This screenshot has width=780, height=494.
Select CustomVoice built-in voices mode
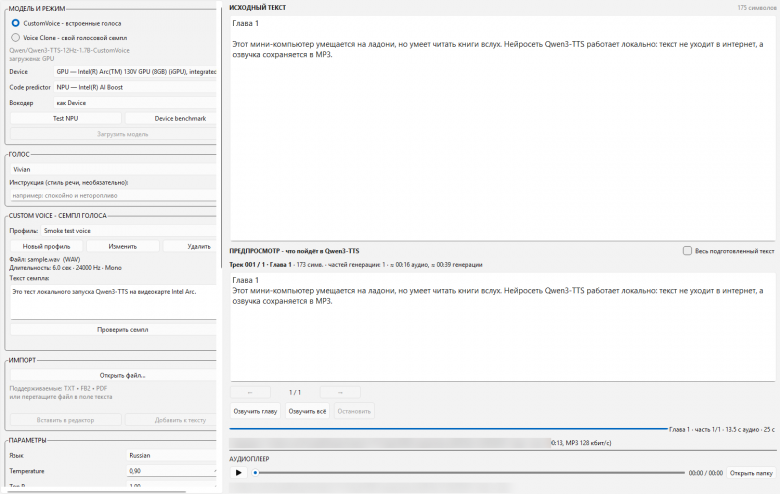click(16, 23)
